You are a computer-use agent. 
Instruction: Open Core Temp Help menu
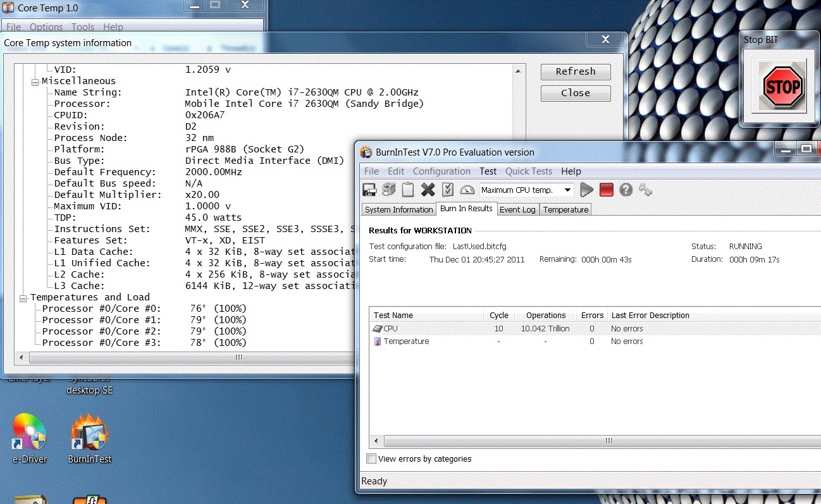click(x=113, y=27)
